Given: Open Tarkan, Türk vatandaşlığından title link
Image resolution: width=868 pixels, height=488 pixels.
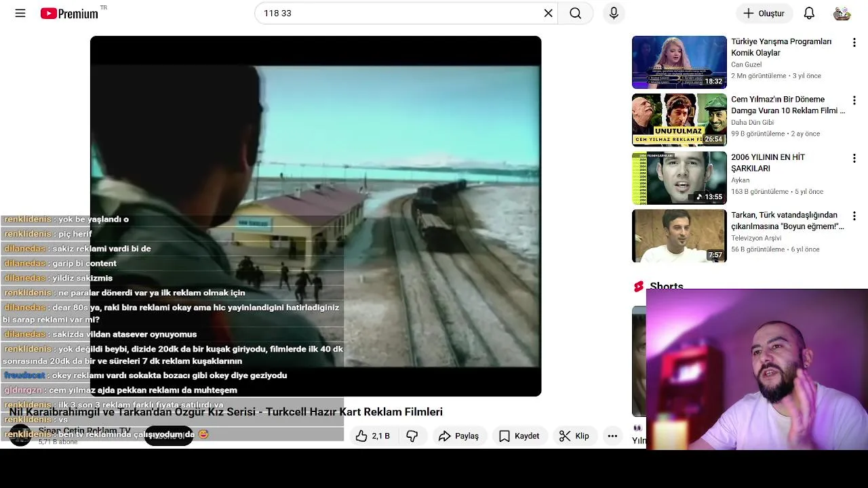Looking at the screenshot, I should [x=787, y=220].
